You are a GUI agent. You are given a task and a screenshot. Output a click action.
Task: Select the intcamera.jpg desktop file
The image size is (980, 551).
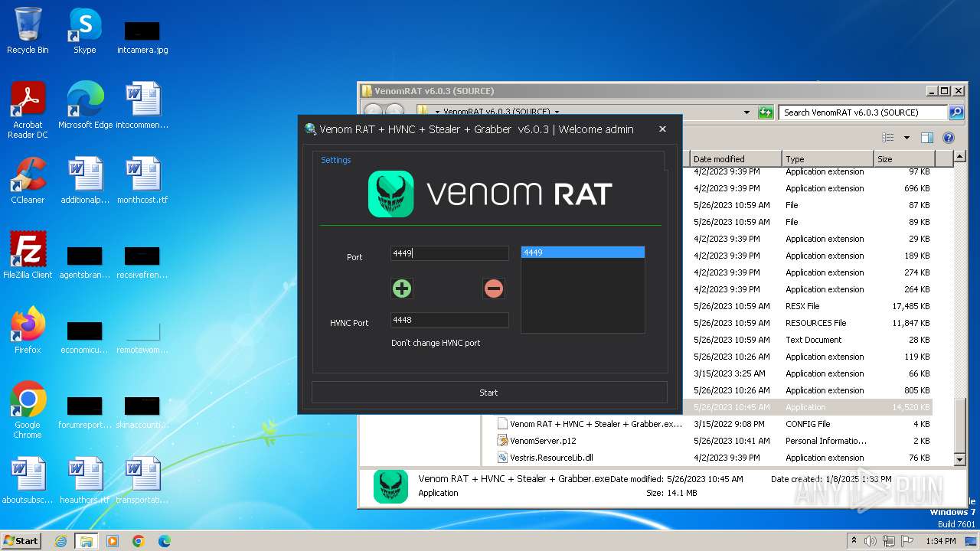coord(142,38)
